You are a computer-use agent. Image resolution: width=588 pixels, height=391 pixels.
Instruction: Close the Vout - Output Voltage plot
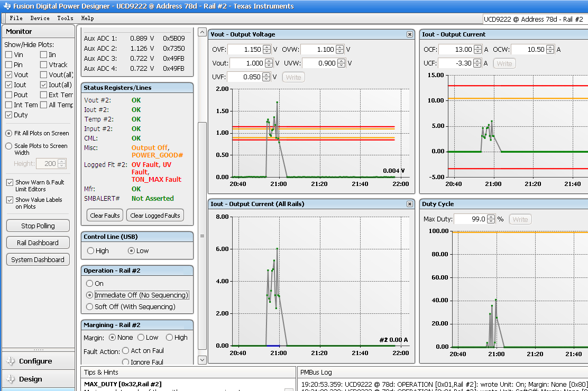tap(409, 34)
